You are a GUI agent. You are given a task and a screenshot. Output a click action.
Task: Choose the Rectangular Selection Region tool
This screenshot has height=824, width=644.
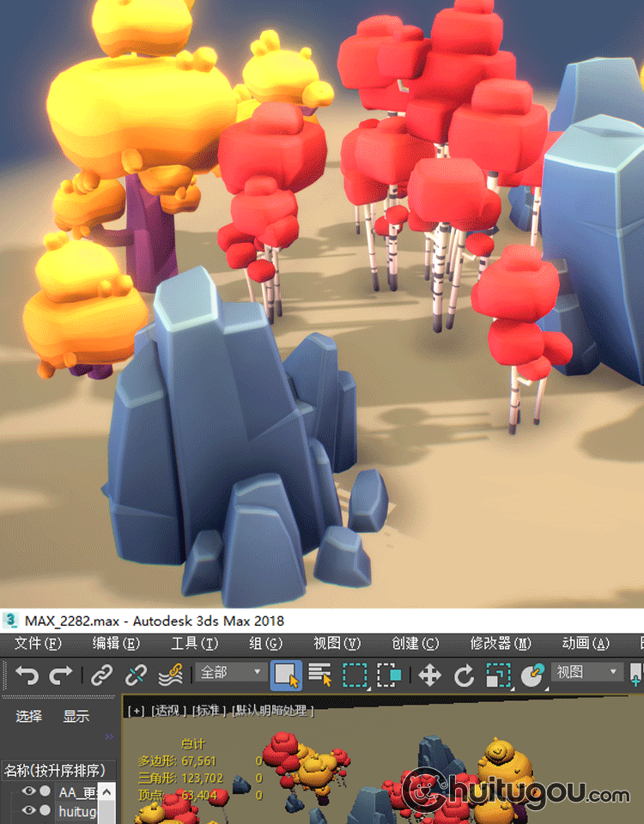point(355,675)
